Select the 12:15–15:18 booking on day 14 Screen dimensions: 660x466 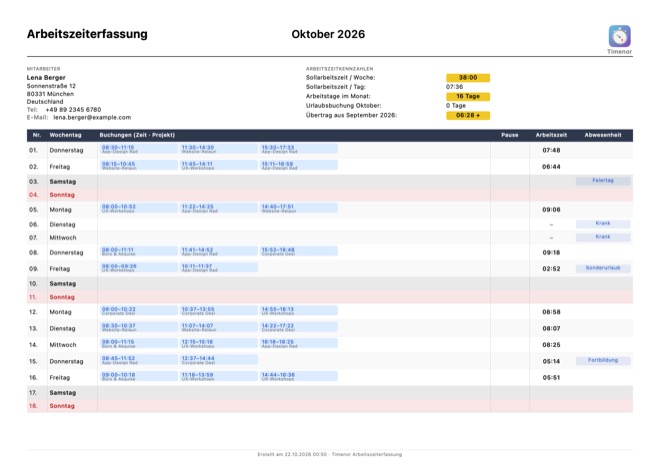(219, 344)
